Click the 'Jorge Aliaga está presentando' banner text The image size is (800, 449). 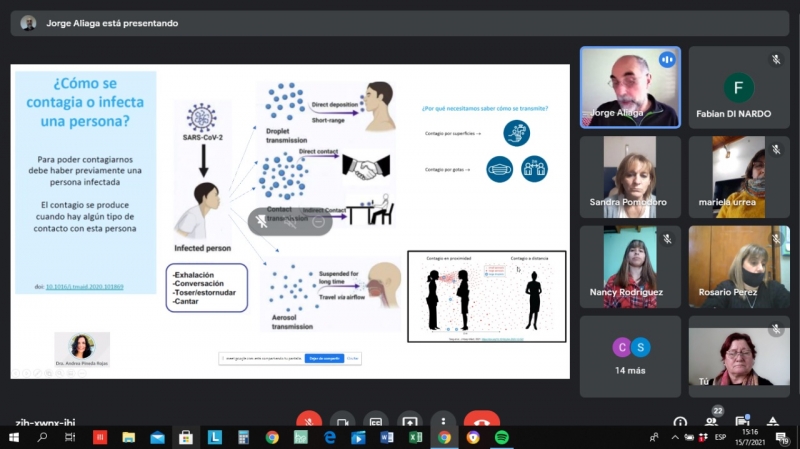click(112, 23)
